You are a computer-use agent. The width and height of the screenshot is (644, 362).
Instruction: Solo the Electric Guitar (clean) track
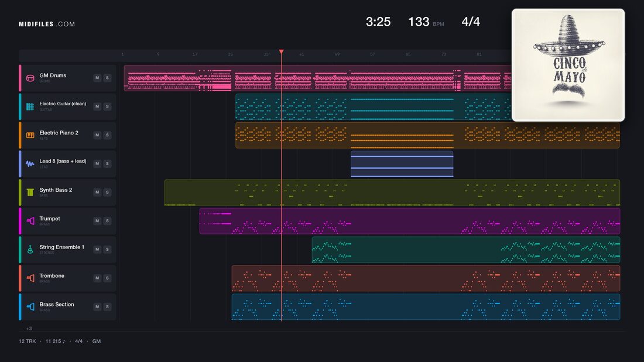(x=107, y=106)
